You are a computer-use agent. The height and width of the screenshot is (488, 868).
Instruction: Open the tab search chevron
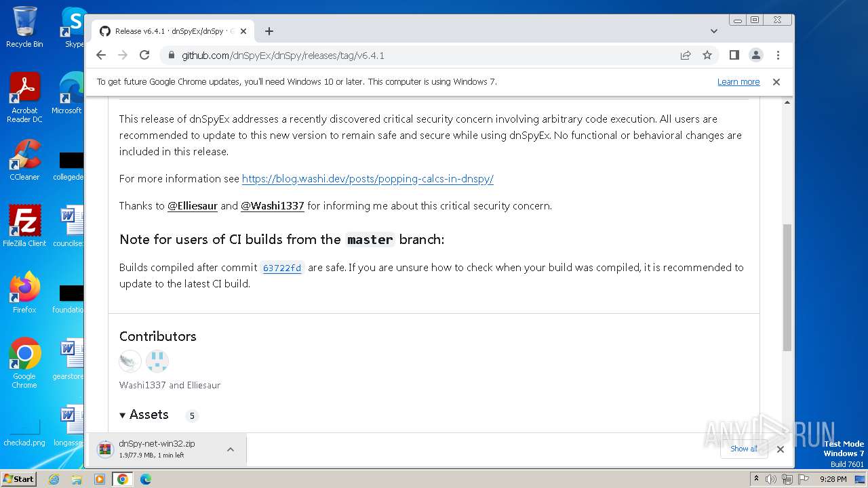click(714, 31)
